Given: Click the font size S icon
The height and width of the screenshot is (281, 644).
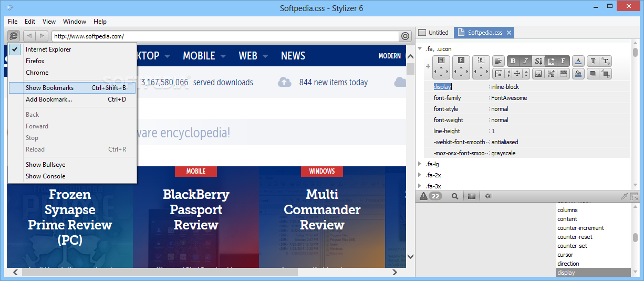Looking at the screenshot, I should click(538, 61).
